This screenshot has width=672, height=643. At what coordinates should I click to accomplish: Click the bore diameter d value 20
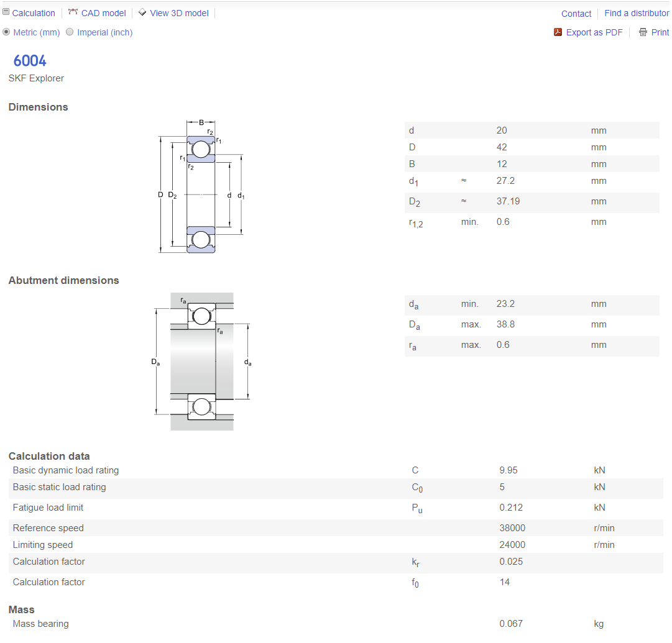click(x=502, y=130)
